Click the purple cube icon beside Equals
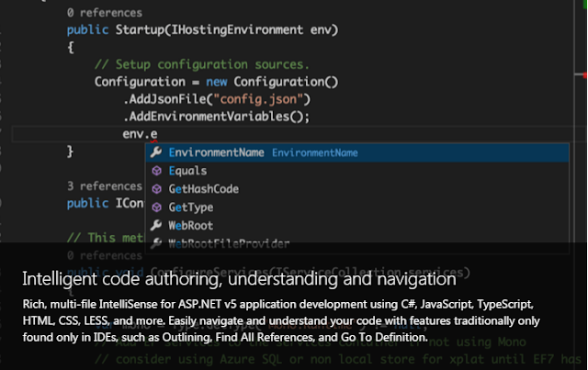 coord(157,171)
